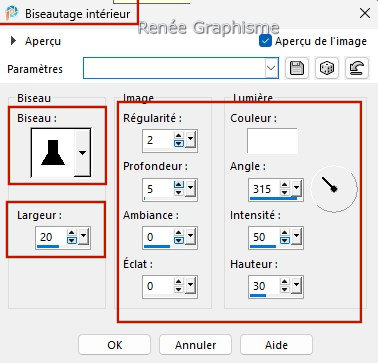Click the OK button

pos(115,345)
